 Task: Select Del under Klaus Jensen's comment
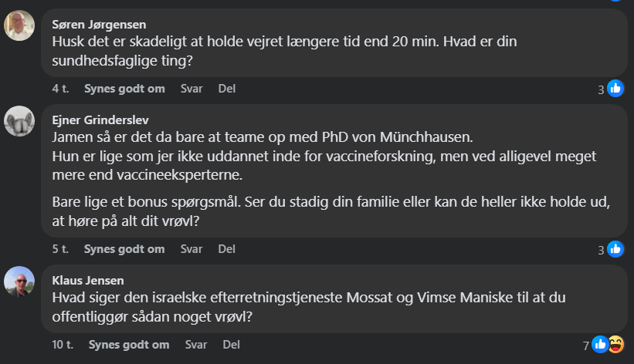click(232, 345)
